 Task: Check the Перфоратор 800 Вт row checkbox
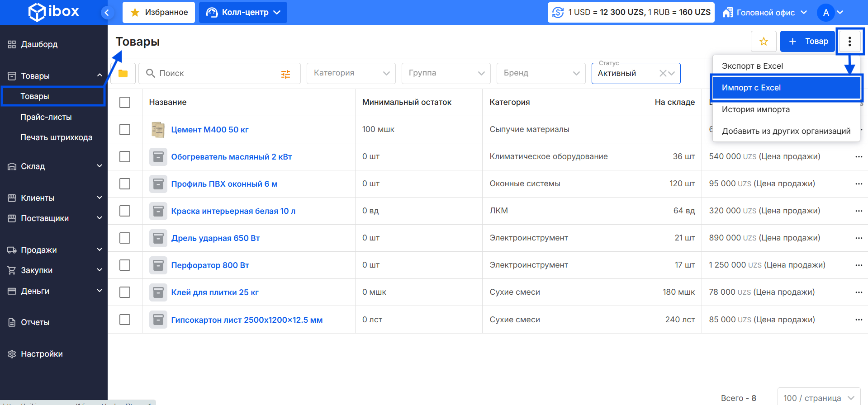[125, 265]
